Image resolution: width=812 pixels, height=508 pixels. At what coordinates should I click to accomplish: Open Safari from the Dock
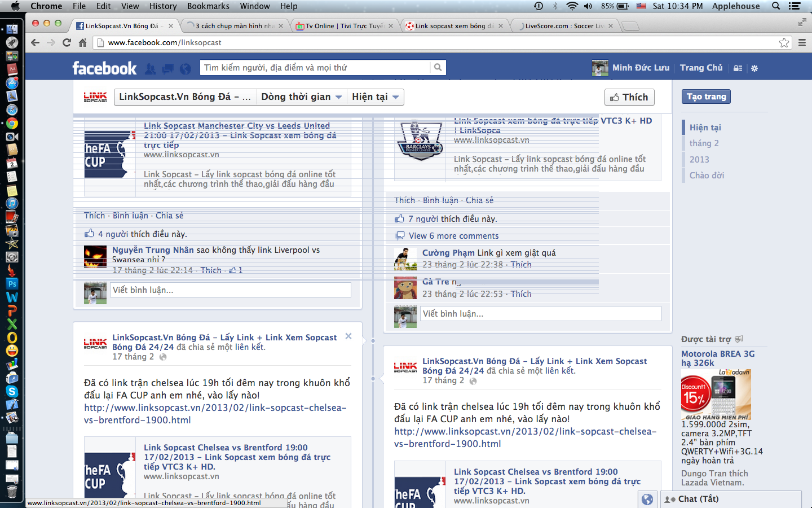[12, 110]
